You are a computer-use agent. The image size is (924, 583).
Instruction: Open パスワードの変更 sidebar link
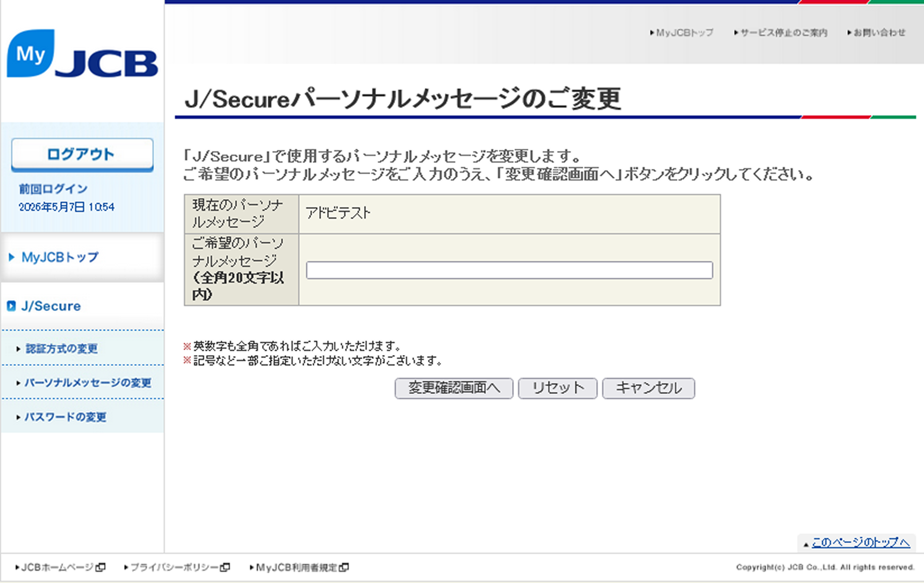(65, 417)
